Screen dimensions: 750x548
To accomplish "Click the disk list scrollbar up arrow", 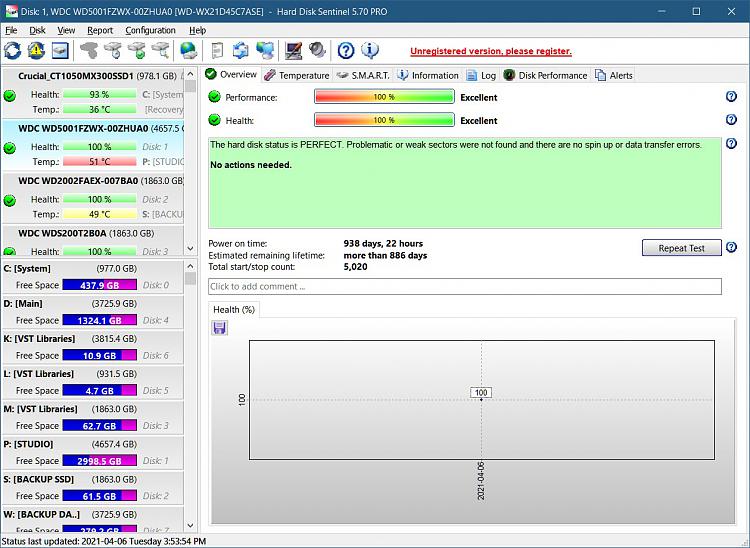I will pos(190,74).
